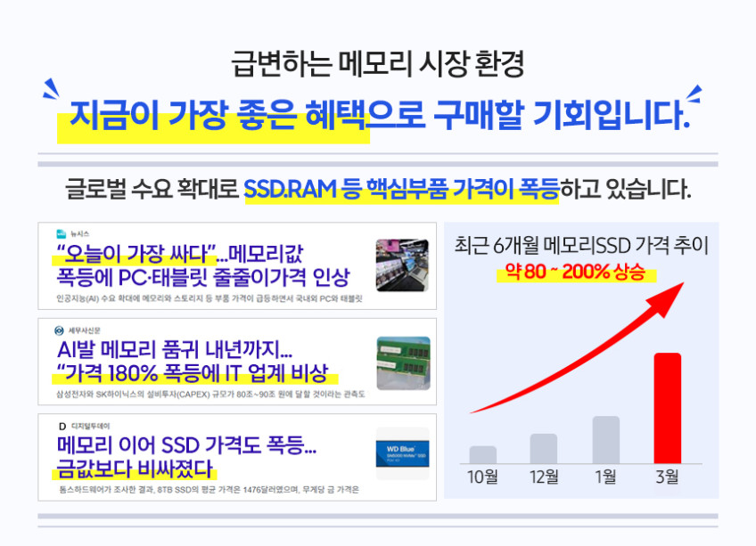Open "메모리 이어 SSD 가격도 폭등" headline
This screenshot has height=546, width=756.
(x=186, y=444)
